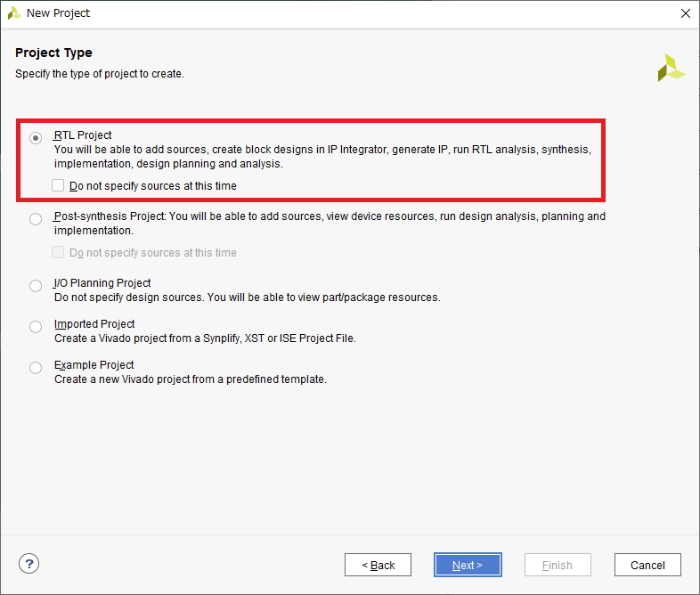Click the 'Example Project' label text
This screenshot has height=595, width=700.
[x=94, y=365]
